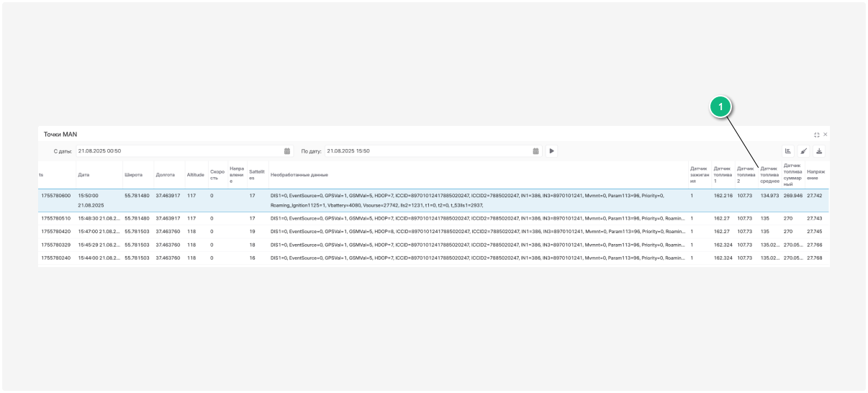The image size is (868, 393).
Task: Click the 'Направление' column header
Action: (237, 175)
